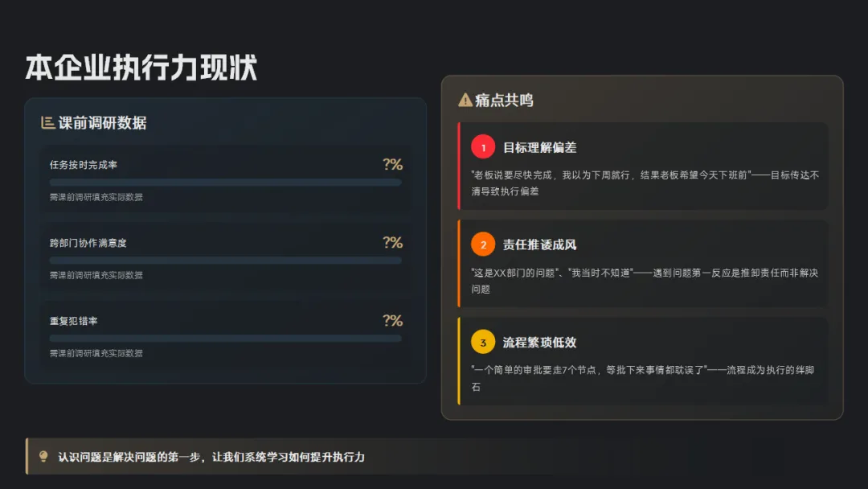Click the chart icon beside 课前调研数据

pos(47,122)
